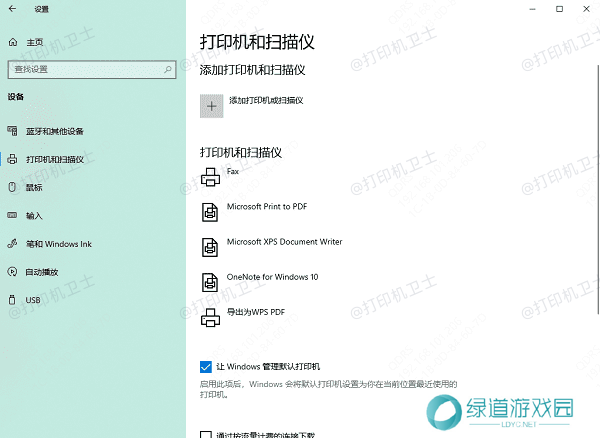Maximize the Settings window
Screen dimensions: 600x438
click(x=555, y=8)
